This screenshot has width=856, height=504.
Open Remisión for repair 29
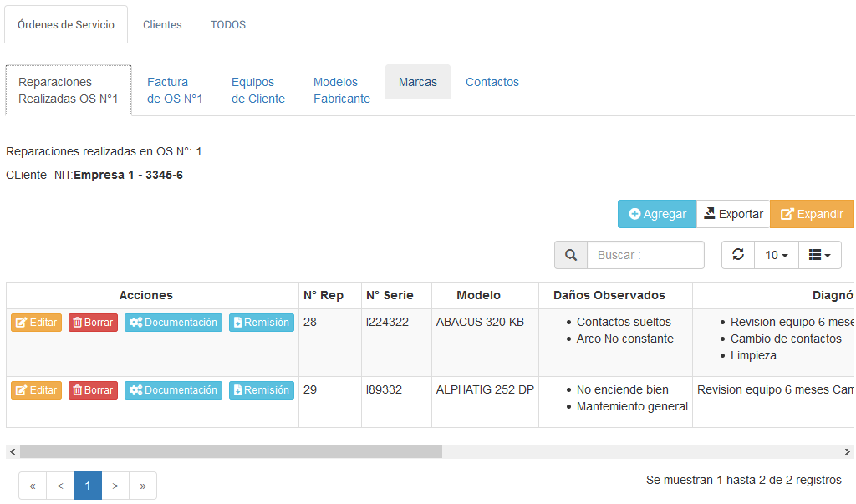(262, 390)
